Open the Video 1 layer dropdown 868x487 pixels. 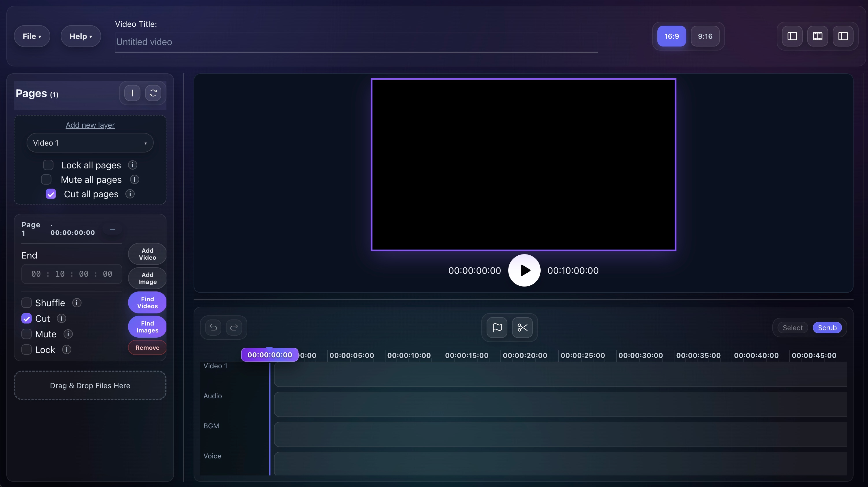point(90,143)
